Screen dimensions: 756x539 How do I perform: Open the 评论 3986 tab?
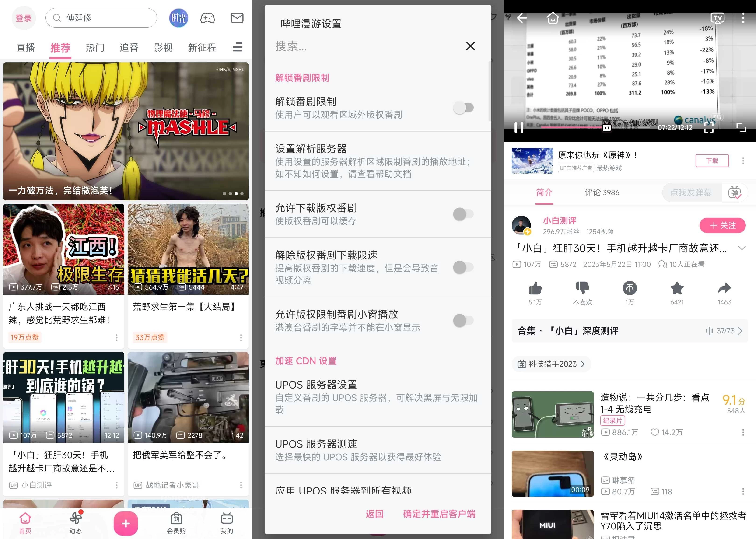[602, 192]
